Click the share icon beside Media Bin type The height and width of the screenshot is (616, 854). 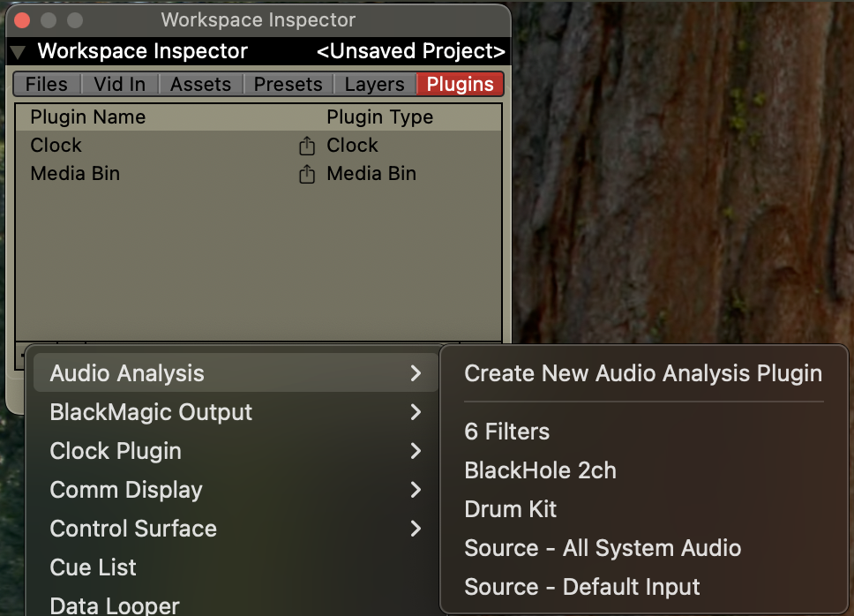click(307, 174)
